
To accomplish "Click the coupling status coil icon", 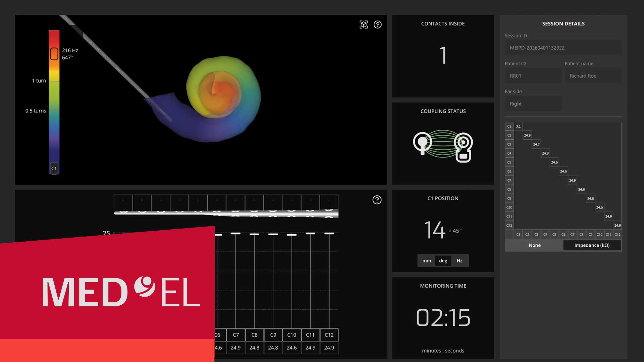I will coord(443,146).
